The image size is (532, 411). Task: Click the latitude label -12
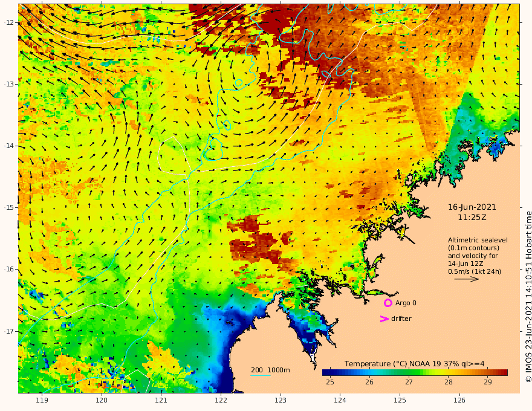(9, 22)
